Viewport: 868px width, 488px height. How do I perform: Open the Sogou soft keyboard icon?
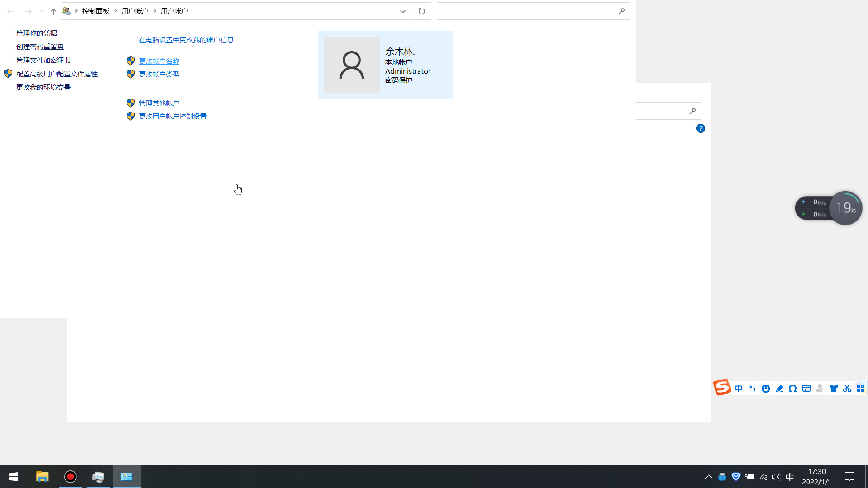(806, 389)
